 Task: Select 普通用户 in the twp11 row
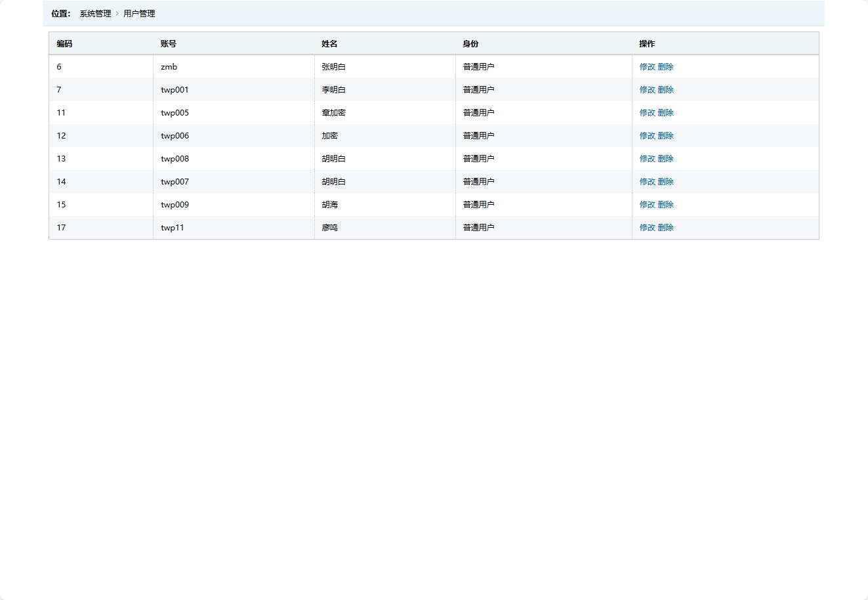pyautogui.click(x=478, y=228)
